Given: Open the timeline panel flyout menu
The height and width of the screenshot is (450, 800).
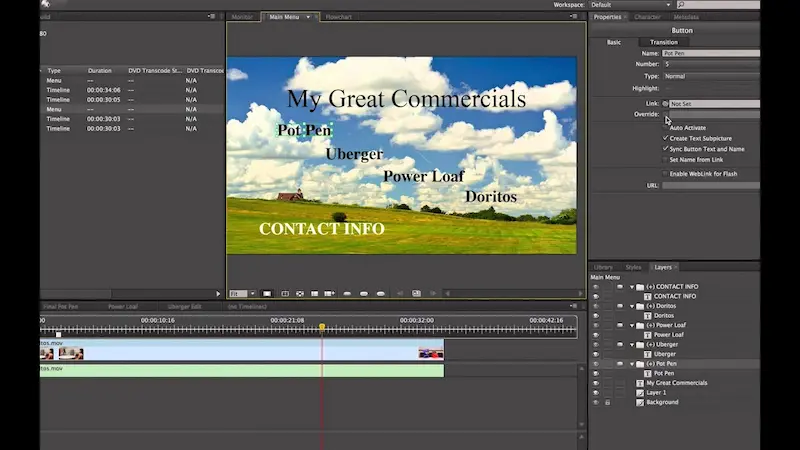Looking at the screenshot, I should [573, 306].
